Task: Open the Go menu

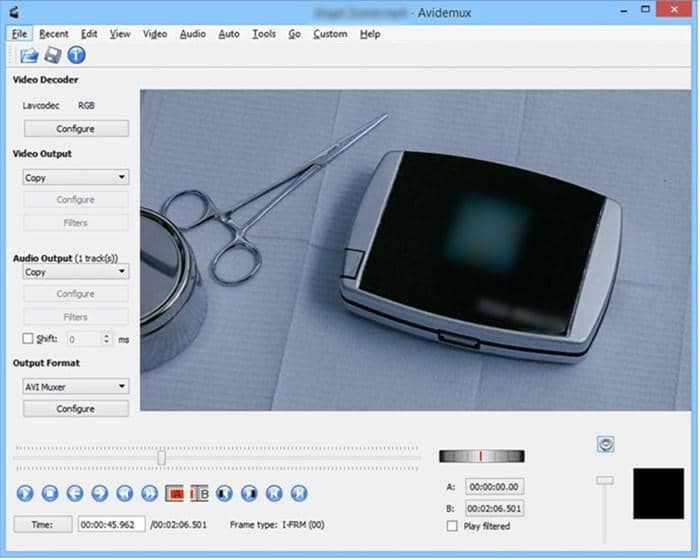Action: (x=294, y=34)
